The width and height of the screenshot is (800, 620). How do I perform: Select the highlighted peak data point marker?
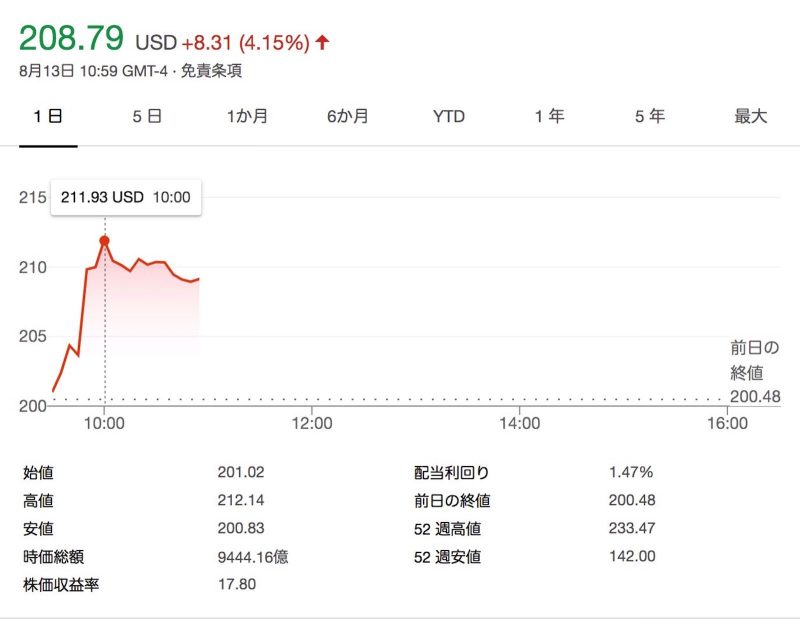pyautogui.click(x=104, y=240)
